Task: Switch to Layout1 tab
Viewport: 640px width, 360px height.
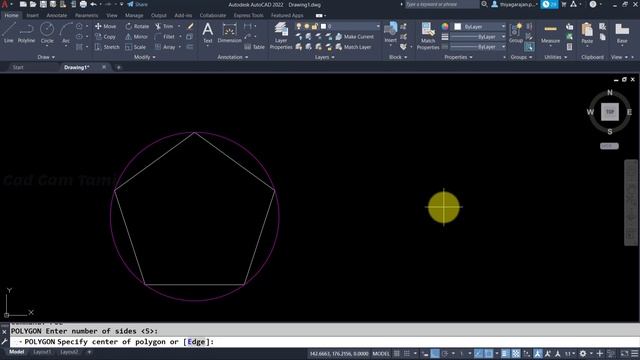Action: 42,352
